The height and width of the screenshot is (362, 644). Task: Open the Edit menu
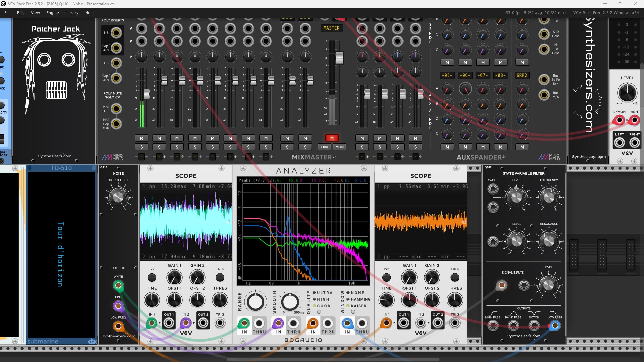20,13
